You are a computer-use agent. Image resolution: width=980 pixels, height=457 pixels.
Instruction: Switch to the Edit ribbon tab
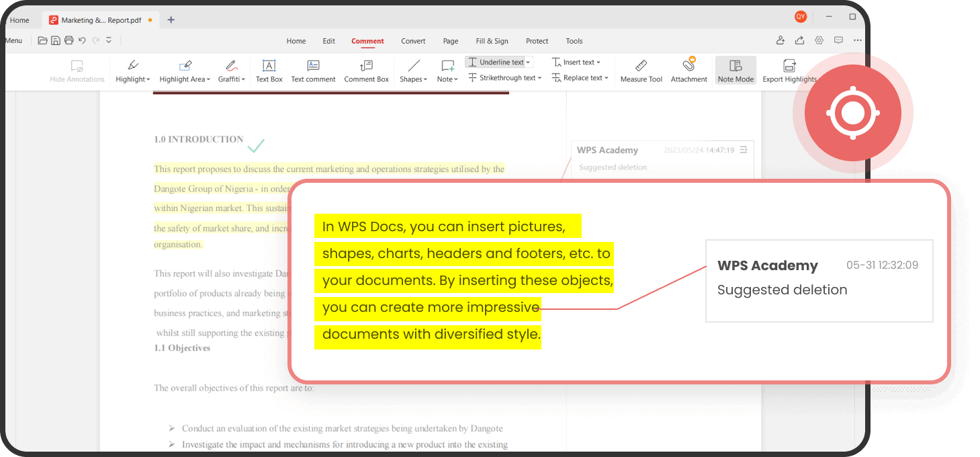point(328,41)
